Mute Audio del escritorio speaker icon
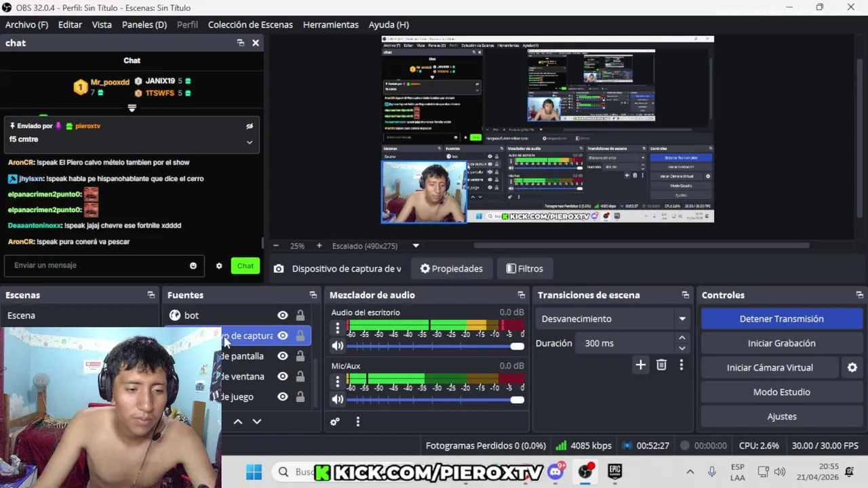Viewport: 868px width, 488px height. click(x=338, y=346)
